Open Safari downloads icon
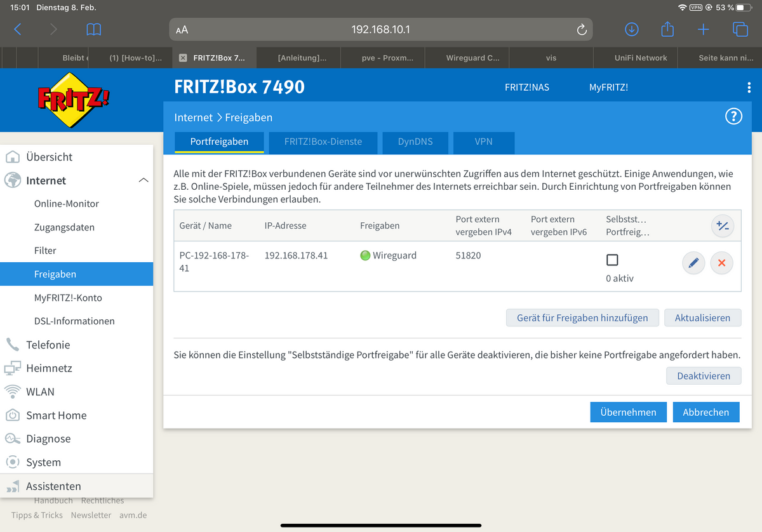The image size is (762, 532). pyautogui.click(x=631, y=29)
